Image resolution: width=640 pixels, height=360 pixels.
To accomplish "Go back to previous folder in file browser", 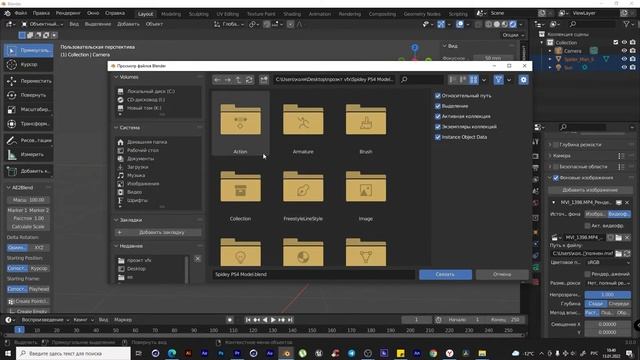I will tap(217, 80).
